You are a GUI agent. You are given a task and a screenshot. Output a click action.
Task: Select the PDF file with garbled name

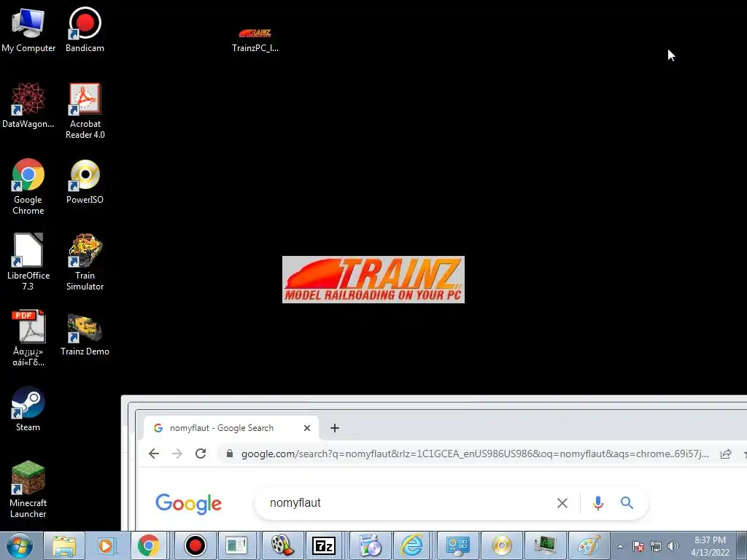(28, 338)
